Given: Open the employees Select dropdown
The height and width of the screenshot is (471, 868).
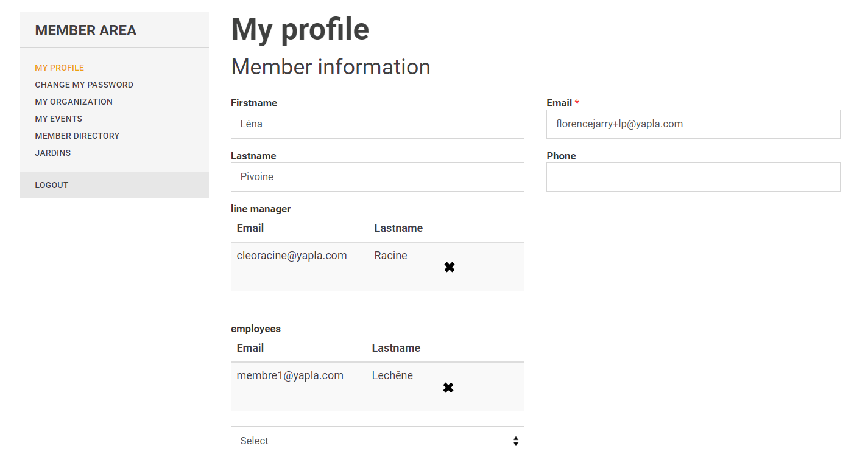Looking at the screenshot, I should pos(377,441).
